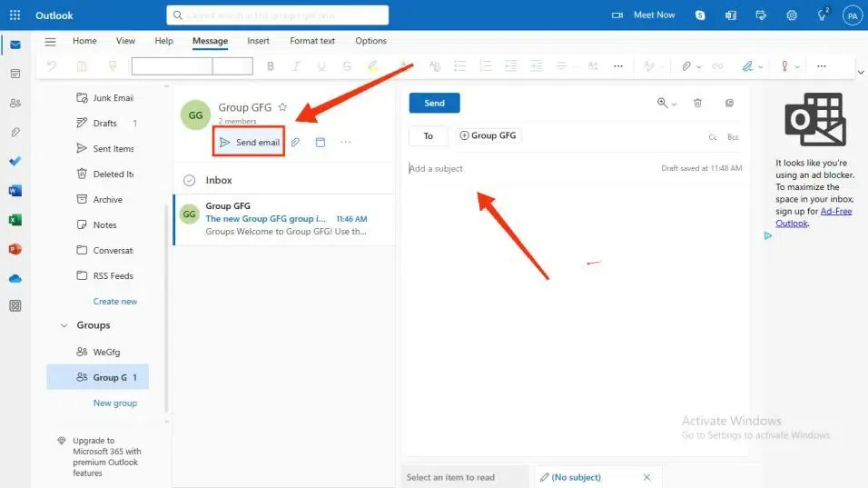Viewport: 868px width, 488px height.
Task: Add Group GFG to favorites star
Action: pyautogui.click(x=282, y=107)
